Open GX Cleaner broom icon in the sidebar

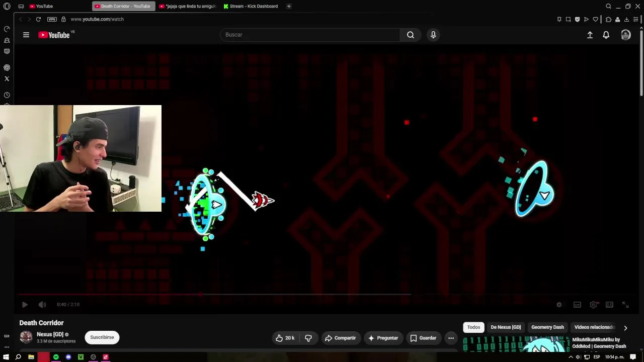[x=7, y=40]
